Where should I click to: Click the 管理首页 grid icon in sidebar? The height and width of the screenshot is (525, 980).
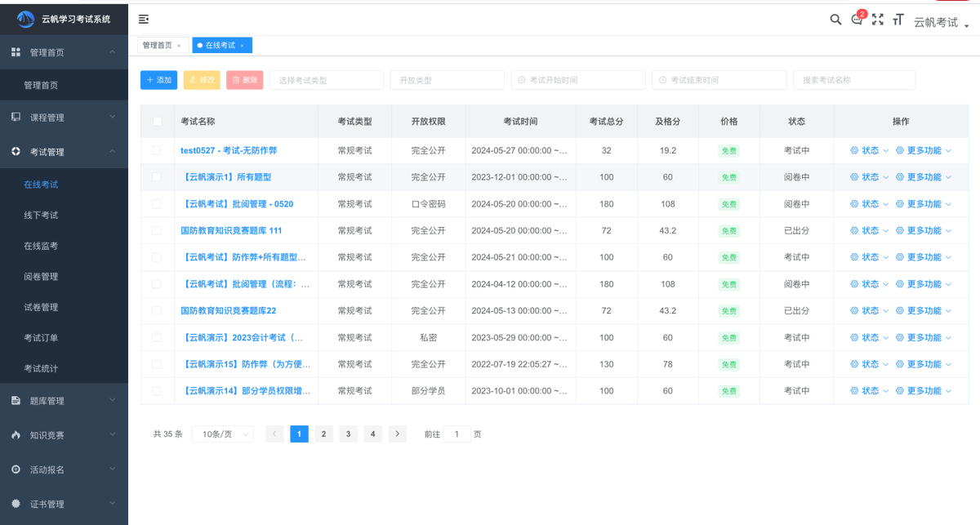pyautogui.click(x=16, y=52)
